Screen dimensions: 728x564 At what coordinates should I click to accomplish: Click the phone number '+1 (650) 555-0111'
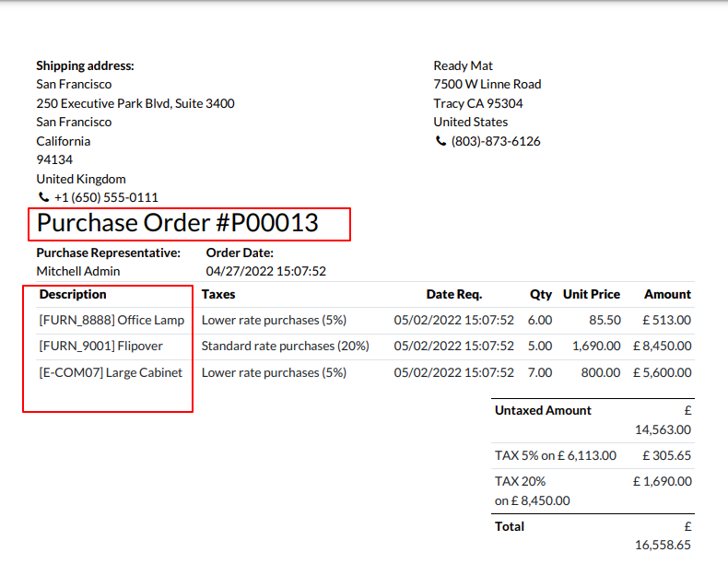tap(106, 197)
